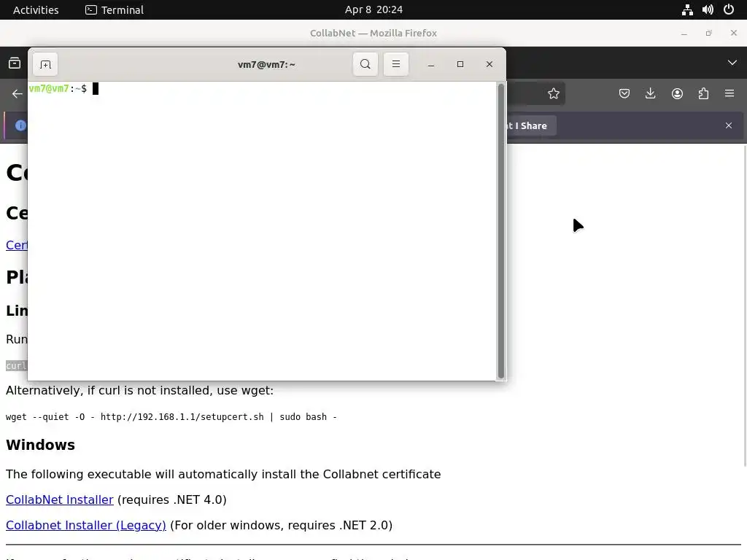Click the vm7@vm7:~ terminal title
747x560 pixels.
266,65
